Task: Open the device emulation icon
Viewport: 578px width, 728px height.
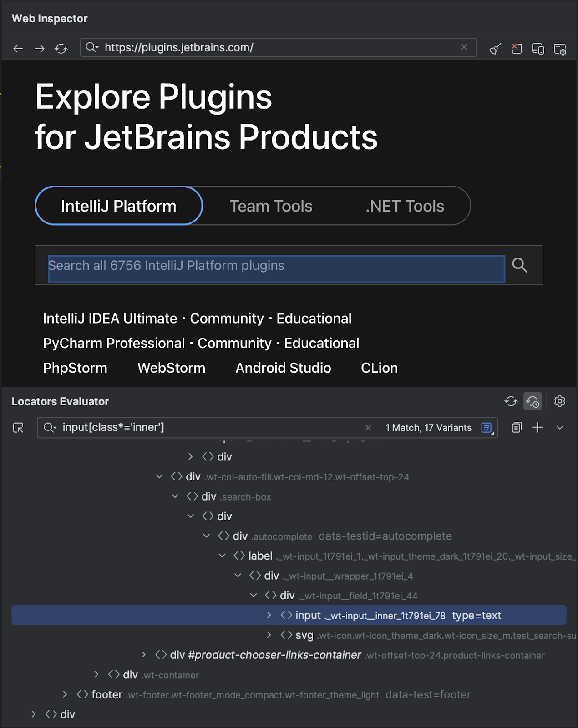Action: click(538, 48)
